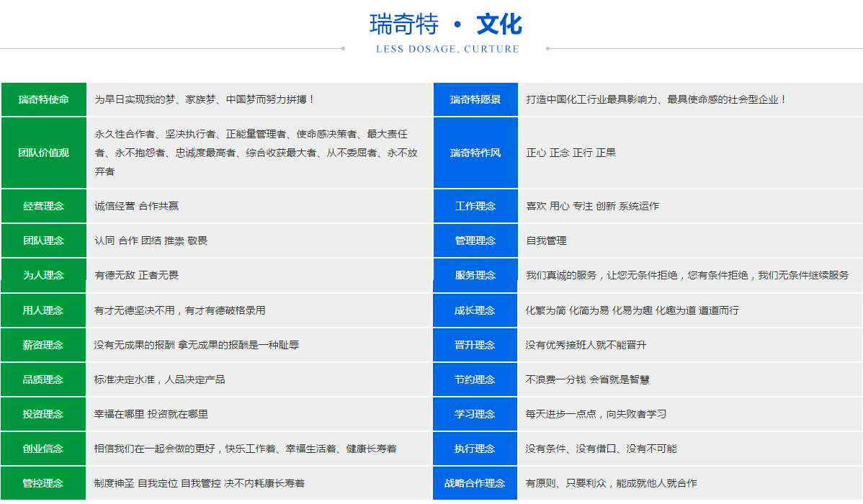
Task: Click the 创业信念 label
Action: coord(43,449)
